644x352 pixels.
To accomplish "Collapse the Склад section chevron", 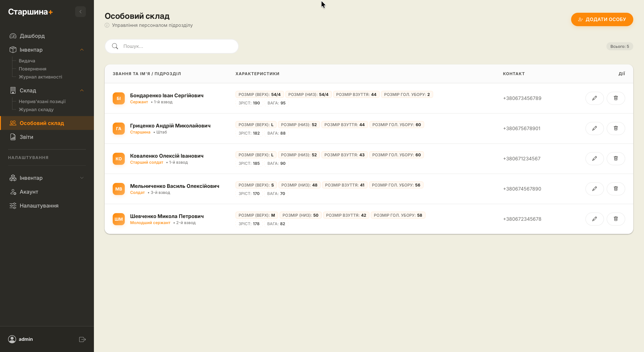I will coord(82,91).
